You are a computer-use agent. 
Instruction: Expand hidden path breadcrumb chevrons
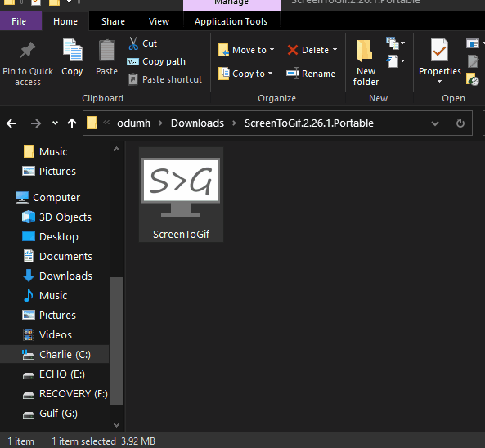[106, 123]
